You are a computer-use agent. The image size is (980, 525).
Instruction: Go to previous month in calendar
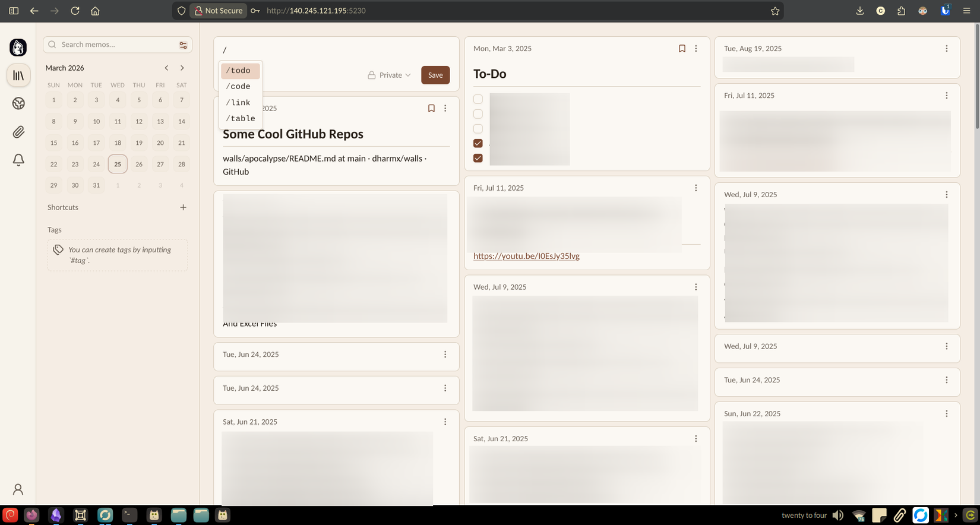click(166, 68)
